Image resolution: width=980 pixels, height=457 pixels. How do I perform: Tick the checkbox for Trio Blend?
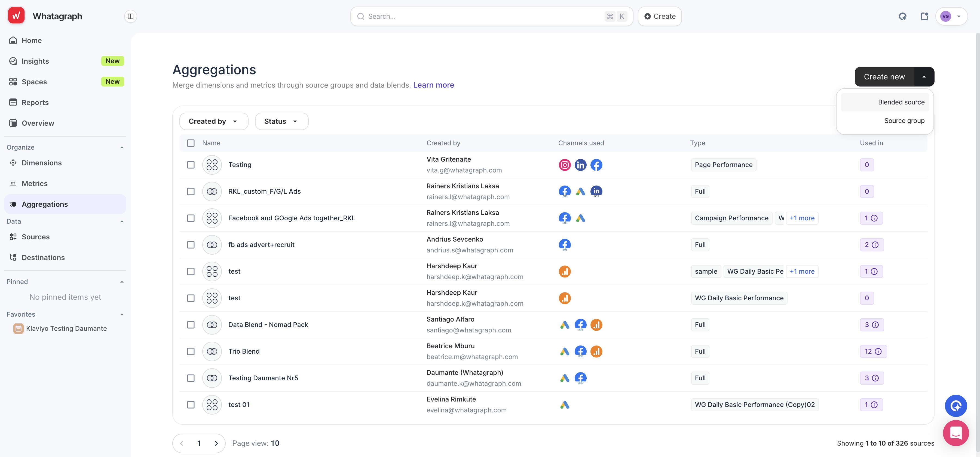pyautogui.click(x=191, y=351)
